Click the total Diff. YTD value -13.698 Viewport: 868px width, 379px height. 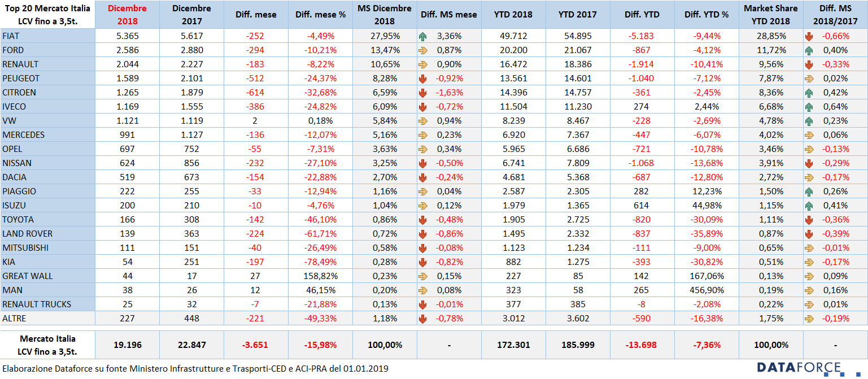coord(642,345)
